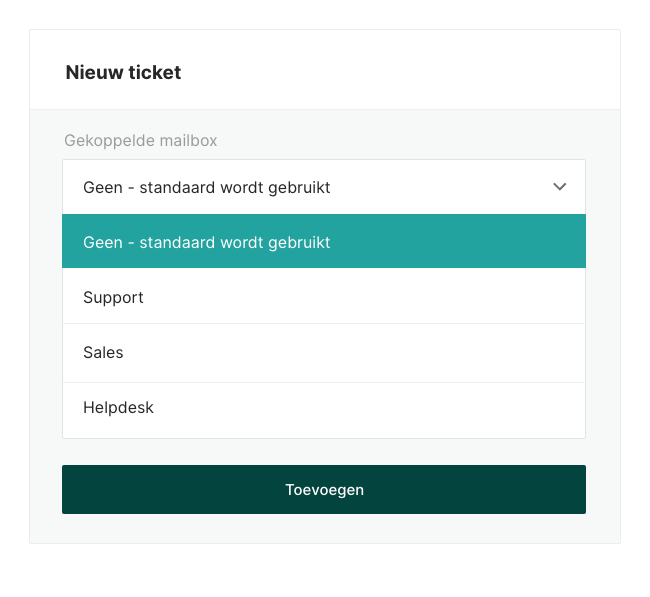Keep the default 'Geen' mailbox option
Image resolution: width=650 pixels, height=597 pixels.
(207, 242)
